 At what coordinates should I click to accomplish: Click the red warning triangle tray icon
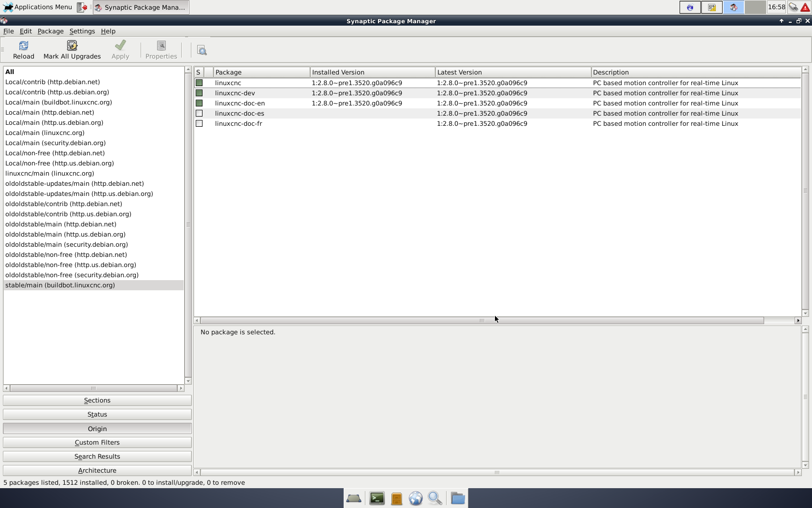coord(805,7)
